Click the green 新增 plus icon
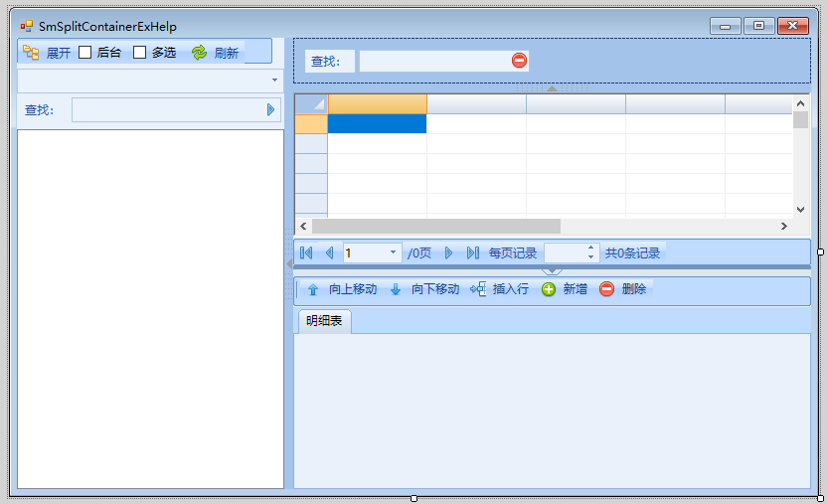The width and height of the screenshot is (828, 504). point(549,289)
